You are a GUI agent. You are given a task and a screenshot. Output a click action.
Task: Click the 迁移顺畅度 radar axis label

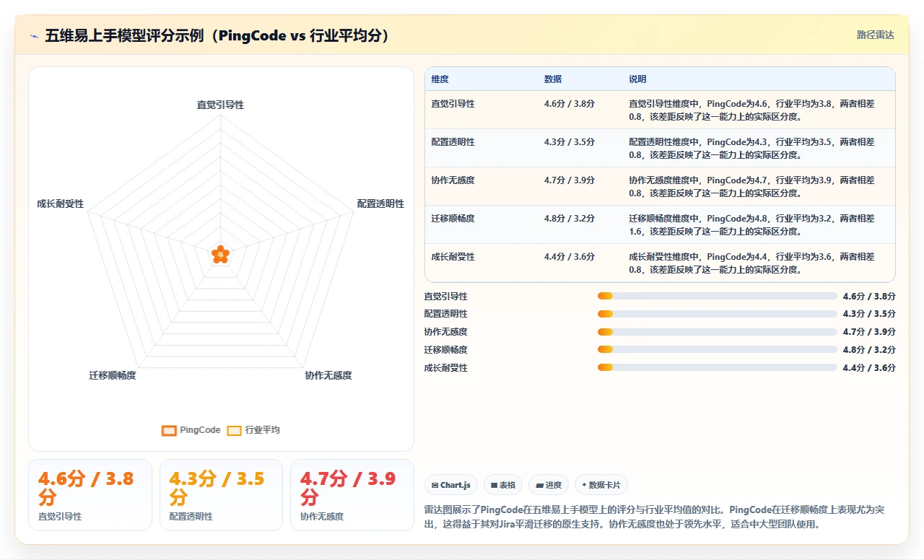pos(113,375)
